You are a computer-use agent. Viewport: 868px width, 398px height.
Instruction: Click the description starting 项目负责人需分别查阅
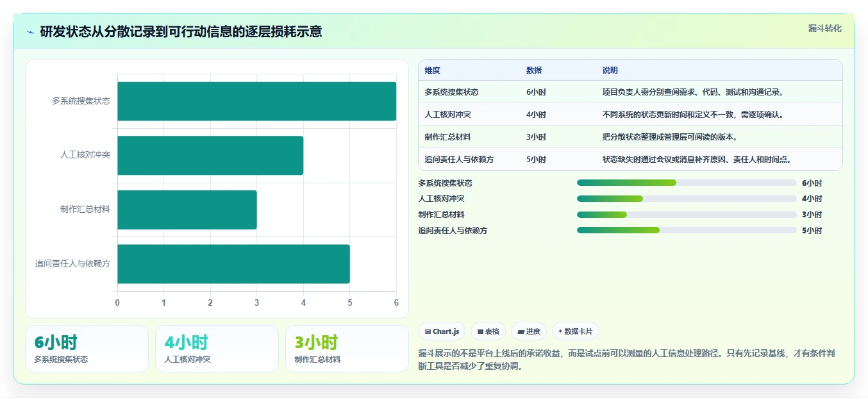click(x=693, y=92)
